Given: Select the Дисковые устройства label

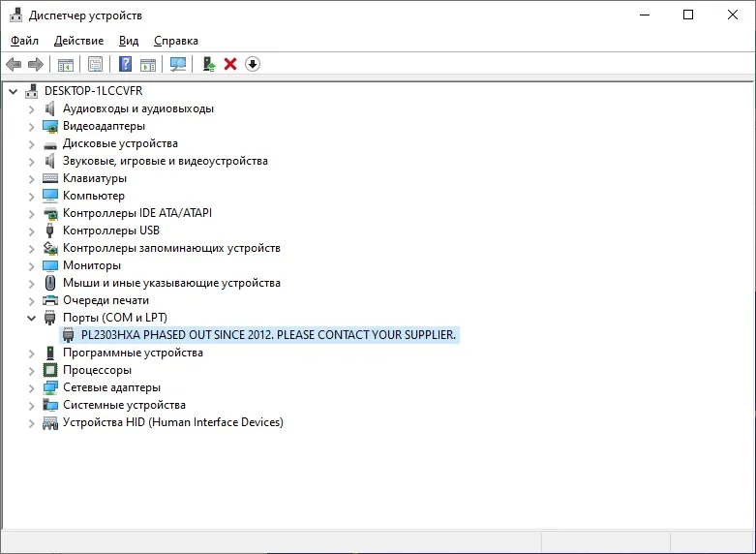Looking at the screenshot, I should pos(120,143).
